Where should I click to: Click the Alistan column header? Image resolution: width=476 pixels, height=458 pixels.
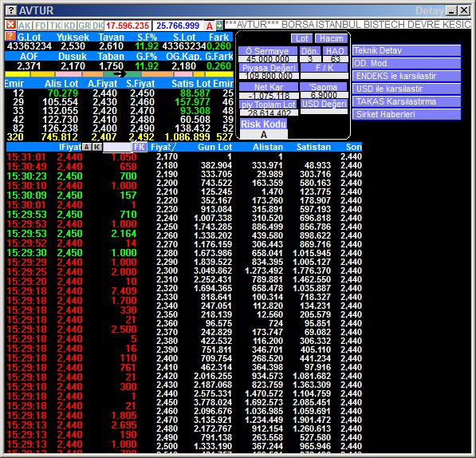(268, 148)
